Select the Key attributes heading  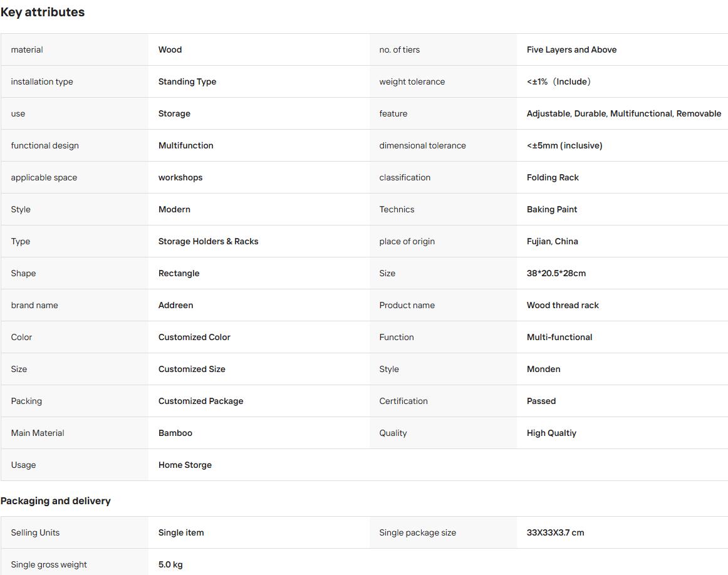42,12
